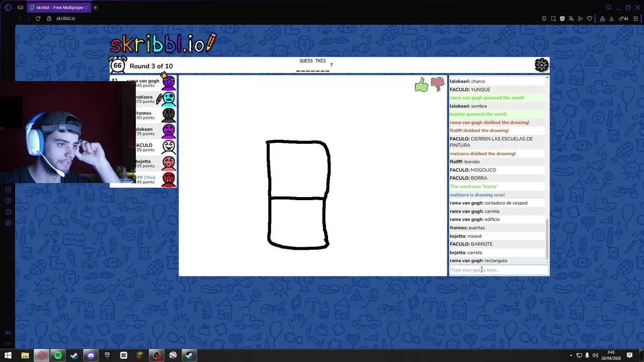
Task: Click 'The word was hierro' message
Action: point(473,187)
